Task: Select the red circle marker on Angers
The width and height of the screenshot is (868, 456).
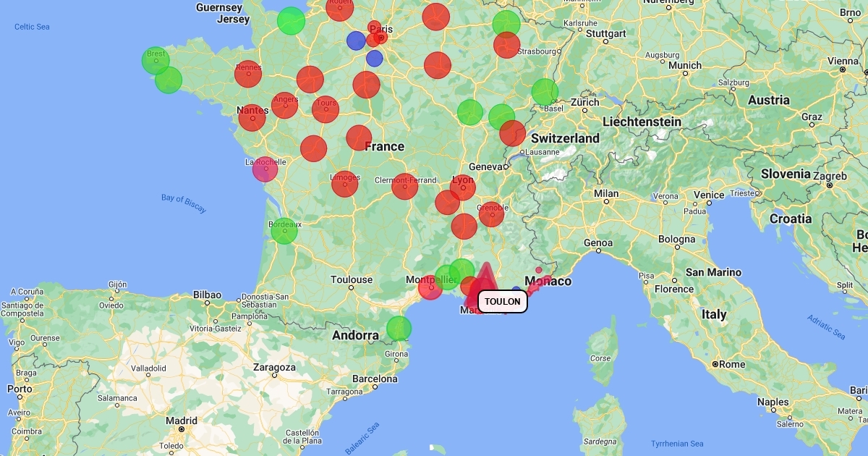Action: pyautogui.click(x=285, y=106)
